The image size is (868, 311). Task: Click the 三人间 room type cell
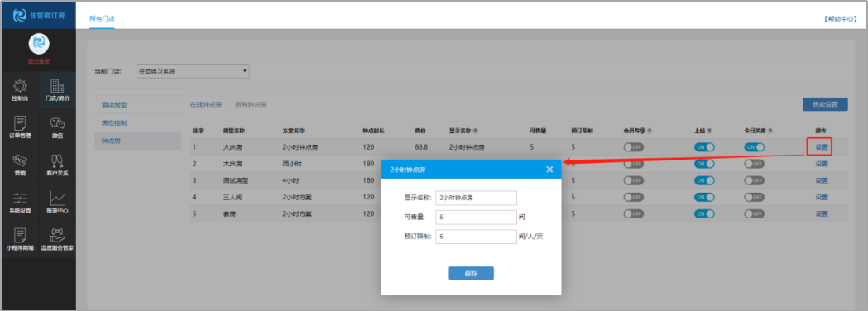point(232,197)
